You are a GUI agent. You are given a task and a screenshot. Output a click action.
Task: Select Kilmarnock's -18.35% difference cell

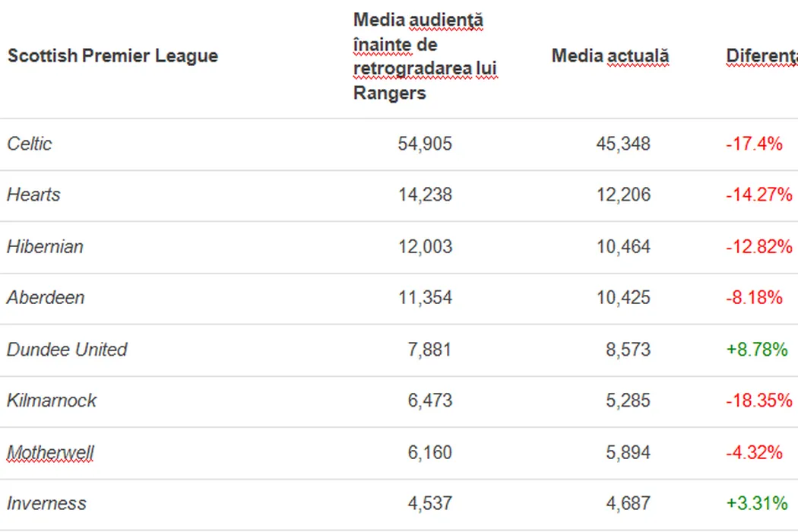click(x=758, y=401)
